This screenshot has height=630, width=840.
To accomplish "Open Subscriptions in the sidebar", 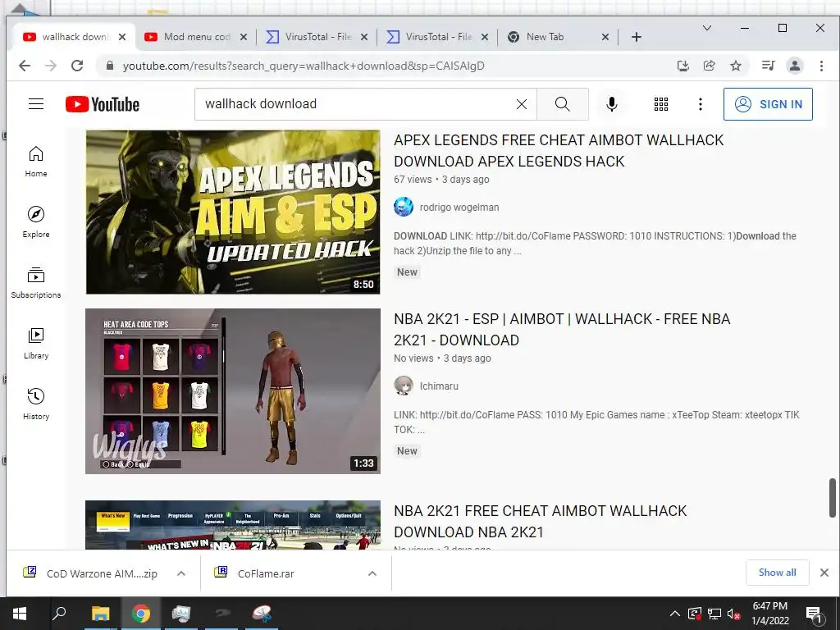I will (36, 282).
